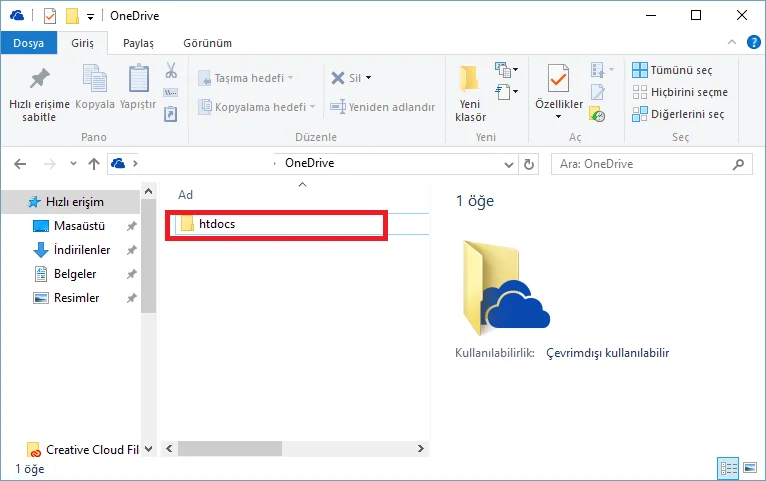
Task: Click the History icon in Aç group
Action: 597,114
